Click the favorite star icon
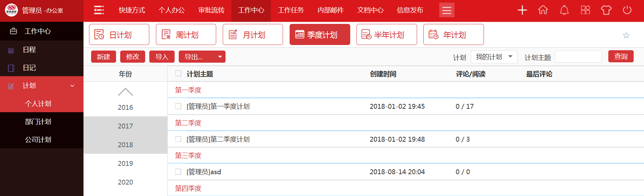This screenshot has width=644, height=196. tap(626, 35)
